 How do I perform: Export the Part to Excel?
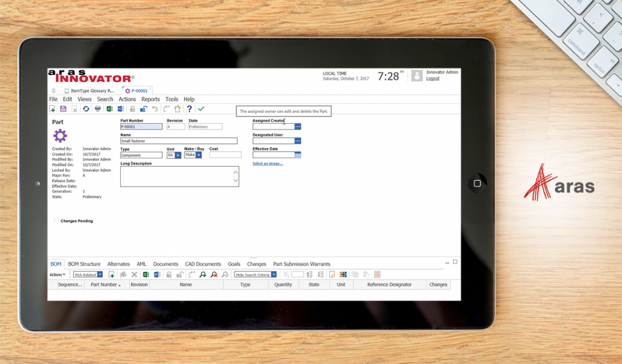point(109,109)
